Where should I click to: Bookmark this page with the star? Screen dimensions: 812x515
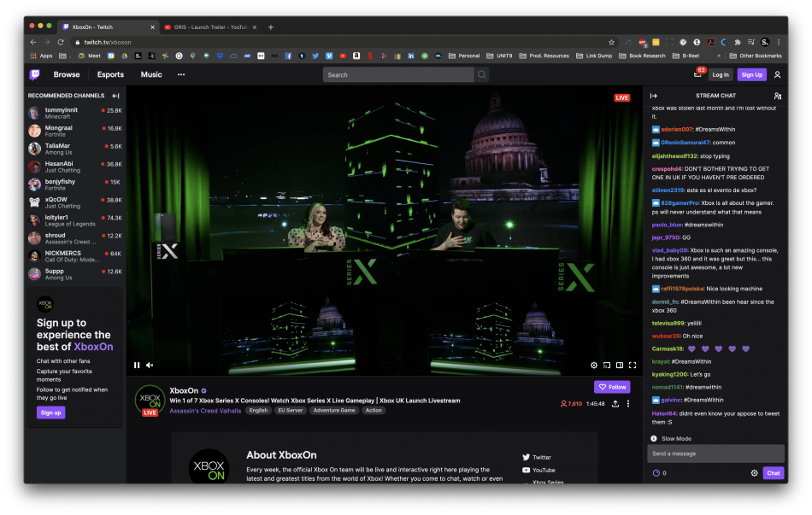(x=611, y=42)
